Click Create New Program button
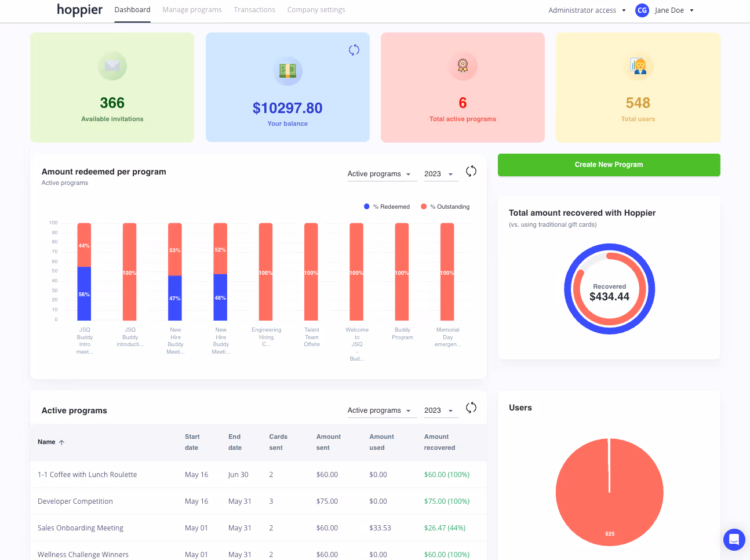The image size is (750, 560). click(609, 165)
